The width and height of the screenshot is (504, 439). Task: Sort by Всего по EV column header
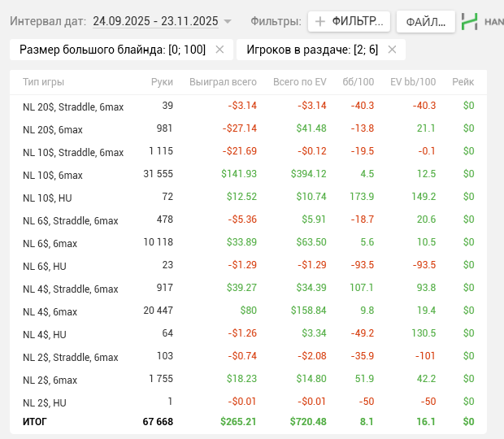click(300, 82)
